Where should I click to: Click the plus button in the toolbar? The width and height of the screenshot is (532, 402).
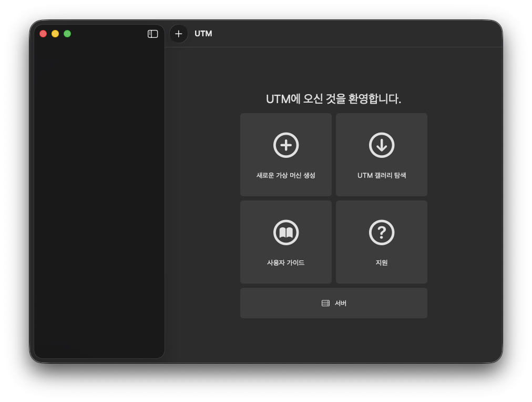coord(179,34)
